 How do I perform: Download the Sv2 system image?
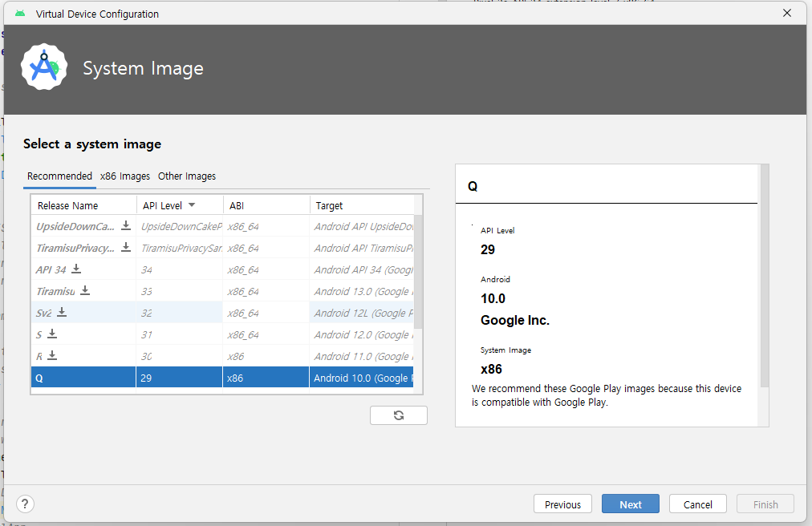click(62, 312)
